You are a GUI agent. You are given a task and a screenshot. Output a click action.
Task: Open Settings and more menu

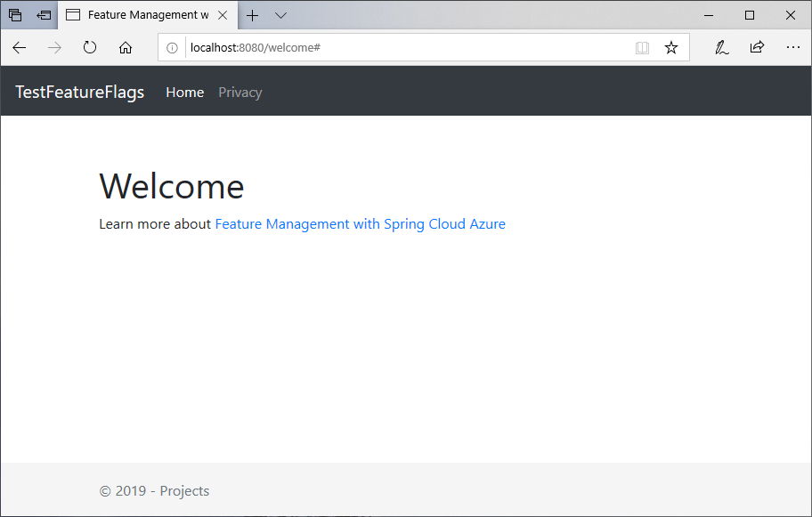point(793,47)
